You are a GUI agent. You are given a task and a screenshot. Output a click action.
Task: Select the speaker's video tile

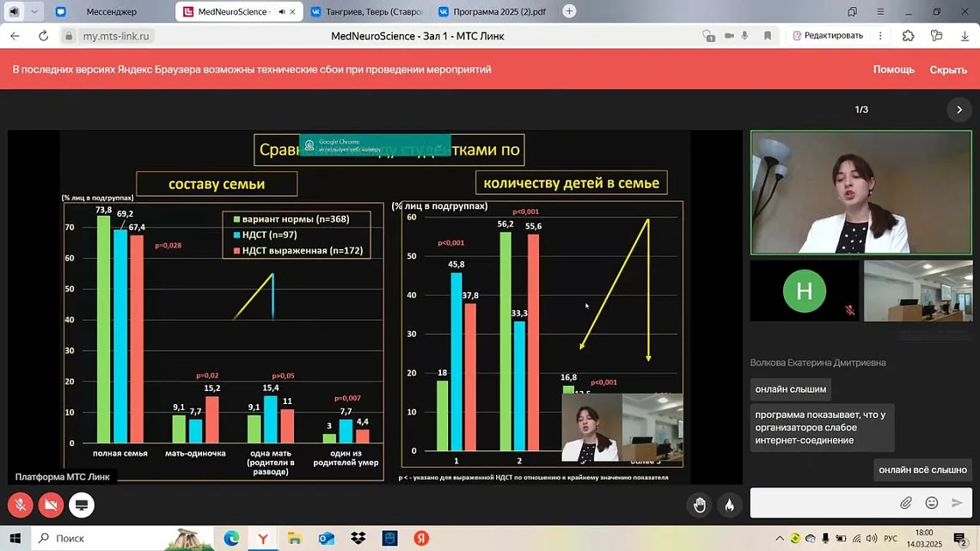[861, 193]
